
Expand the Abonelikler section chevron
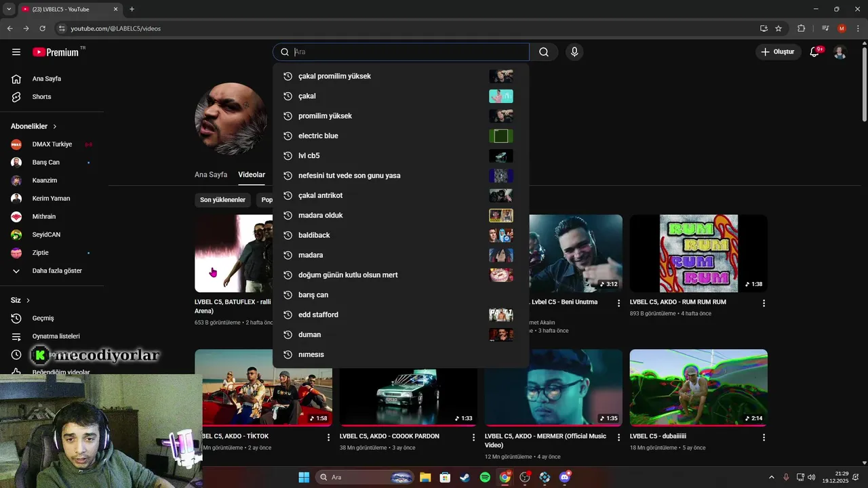click(x=55, y=127)
